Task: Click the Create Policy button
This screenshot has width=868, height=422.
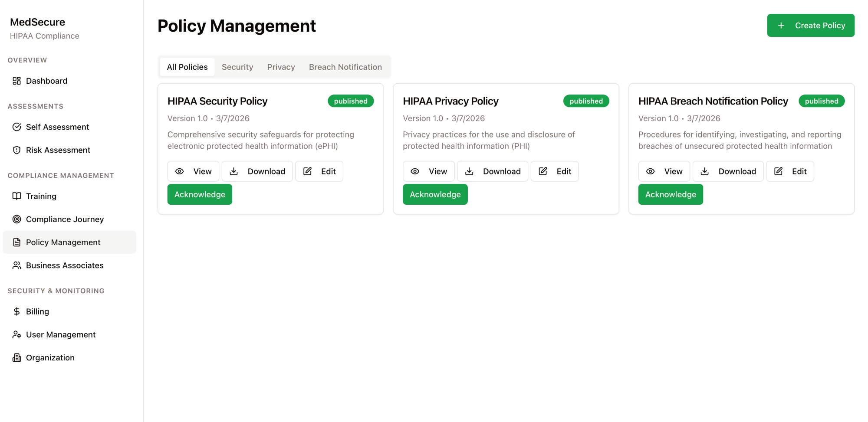Action: point(811,25)
